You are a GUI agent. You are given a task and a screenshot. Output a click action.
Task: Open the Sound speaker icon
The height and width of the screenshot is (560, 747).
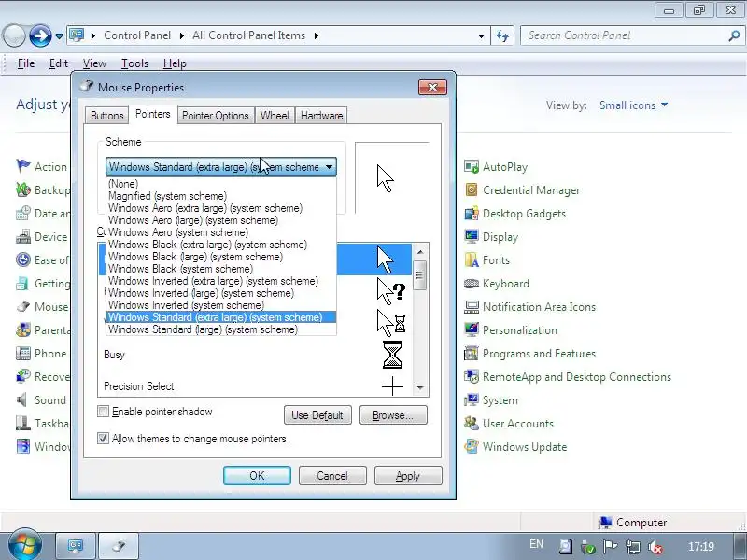click(x=22, y=400)
